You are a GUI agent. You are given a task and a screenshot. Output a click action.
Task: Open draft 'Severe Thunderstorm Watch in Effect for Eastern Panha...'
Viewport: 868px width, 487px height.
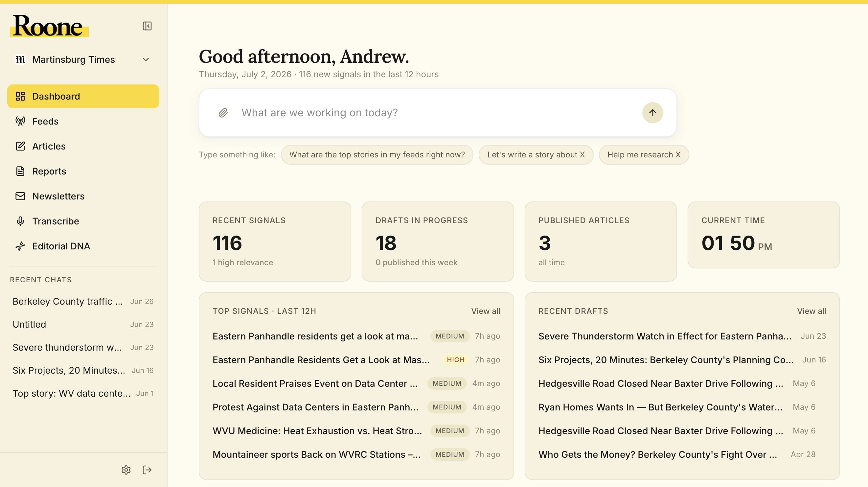point(682,336)
